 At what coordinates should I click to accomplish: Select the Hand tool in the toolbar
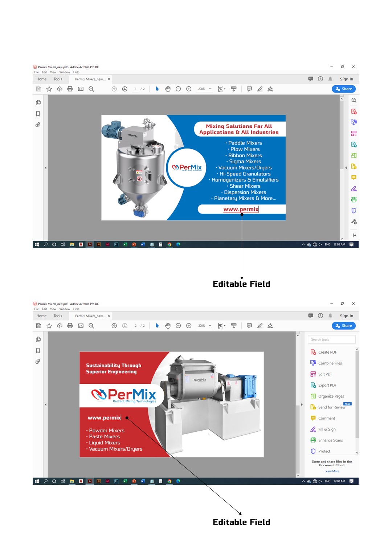pos(168,326)
